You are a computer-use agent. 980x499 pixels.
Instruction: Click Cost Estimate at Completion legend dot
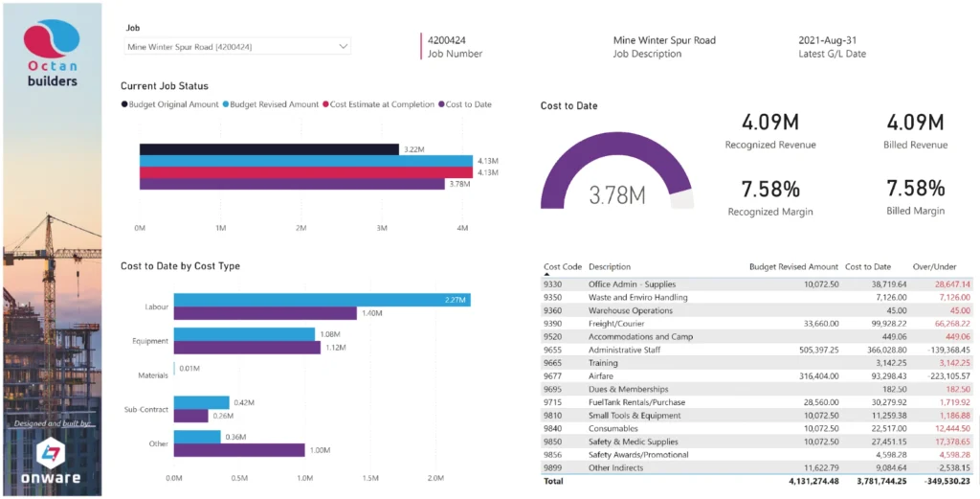326,104
